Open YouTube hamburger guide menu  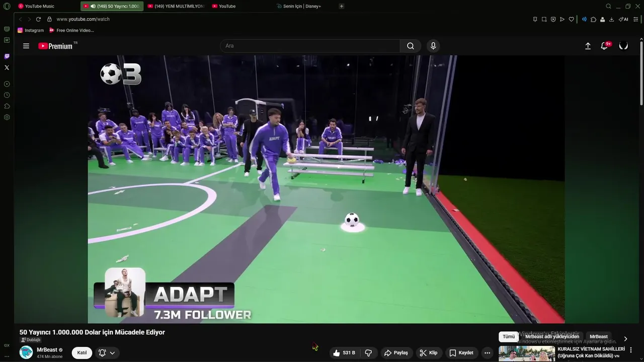click(26, 46)
